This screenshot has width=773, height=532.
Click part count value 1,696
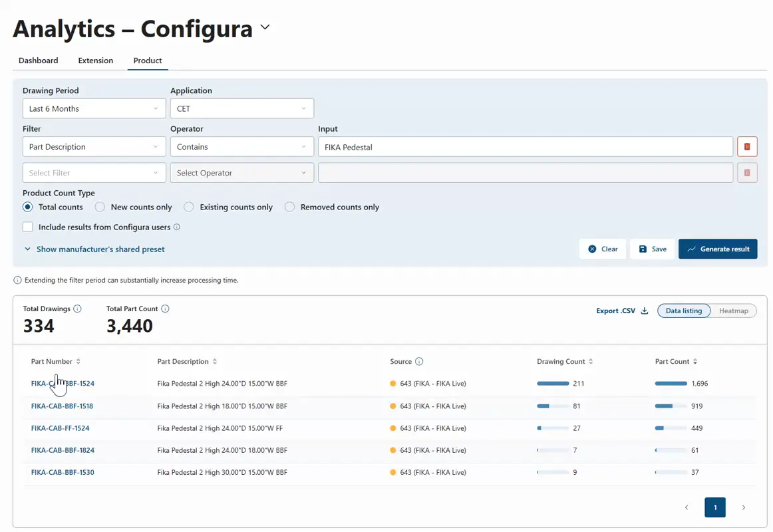tap(700, 384)
